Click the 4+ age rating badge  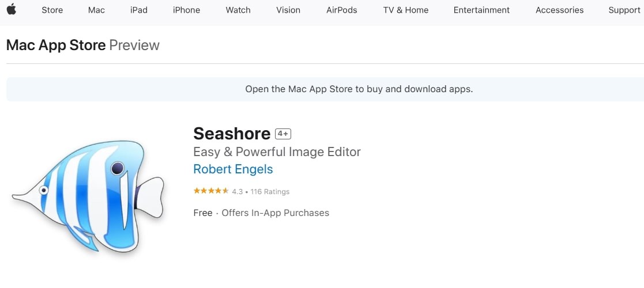(283, 134)
